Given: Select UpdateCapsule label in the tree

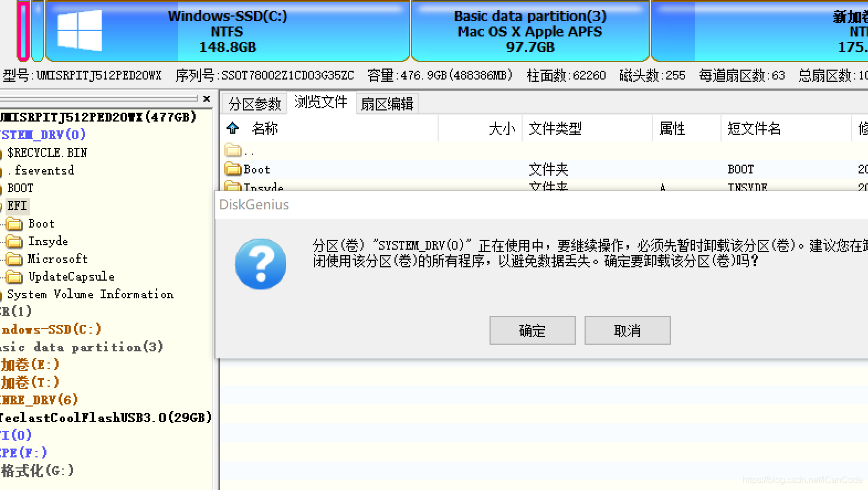Looking at the screenshot, I should pyautogui.click(x=71, y=277).
